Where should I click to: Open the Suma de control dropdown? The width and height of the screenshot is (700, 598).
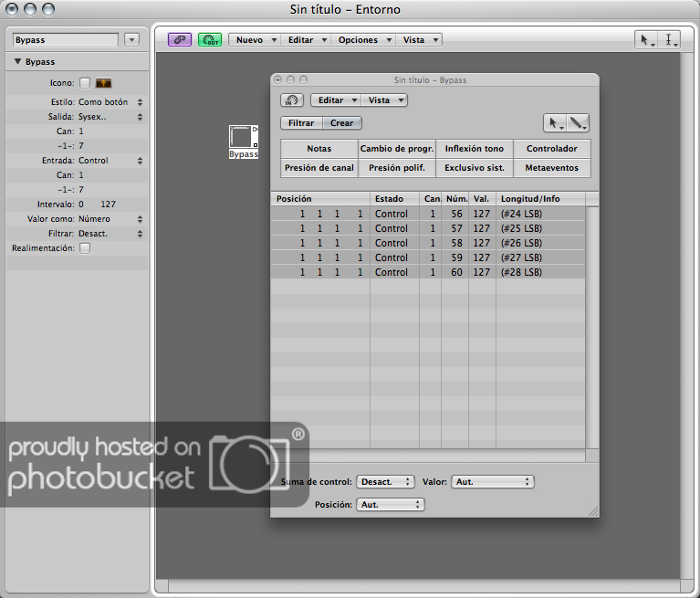(x=385, y=481)
